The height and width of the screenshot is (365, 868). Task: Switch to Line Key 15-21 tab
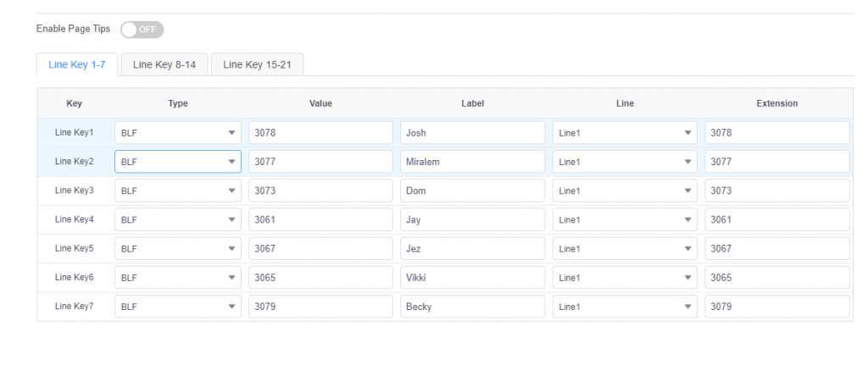point(258,64)
